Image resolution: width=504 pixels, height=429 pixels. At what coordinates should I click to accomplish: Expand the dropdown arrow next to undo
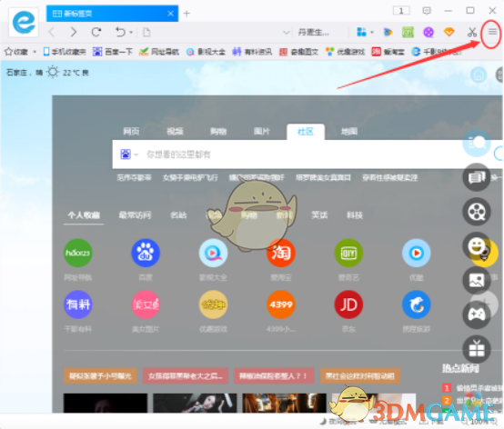pyautogui.click(x=131, y=33)
